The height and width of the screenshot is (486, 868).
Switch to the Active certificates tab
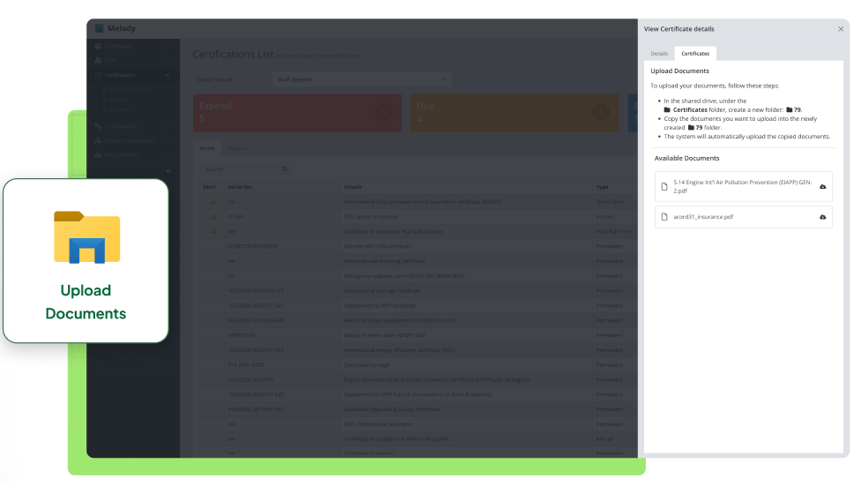tap(207, 148)
